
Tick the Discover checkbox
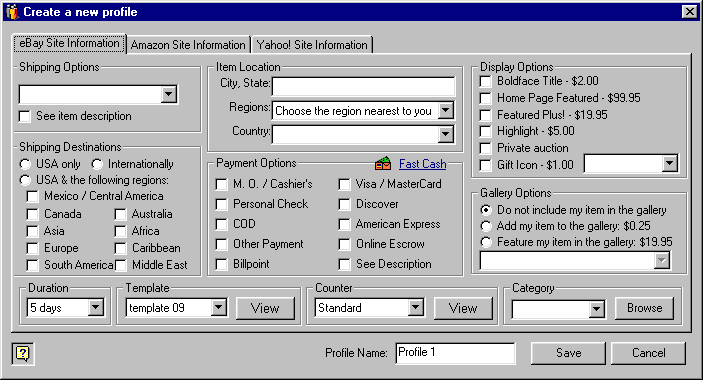[x=344, y=204]
